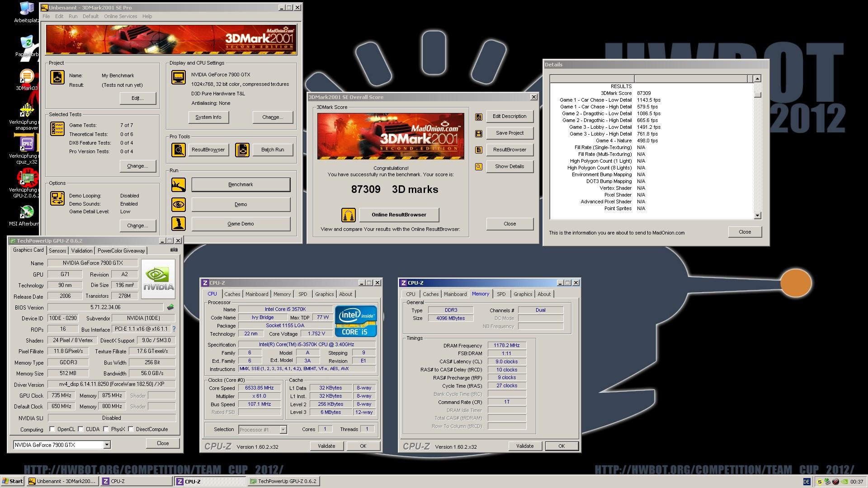The width and height of the screenshot is (868, 488).
Task: Click the Details vertical scrollbar thumb
Action: [x=758, y=94]
